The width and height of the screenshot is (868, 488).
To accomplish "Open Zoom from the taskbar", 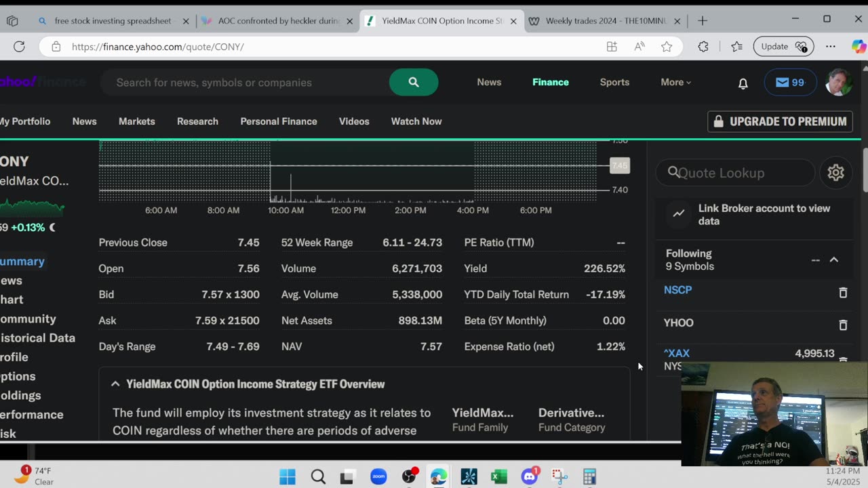I will tap(378, 476).
